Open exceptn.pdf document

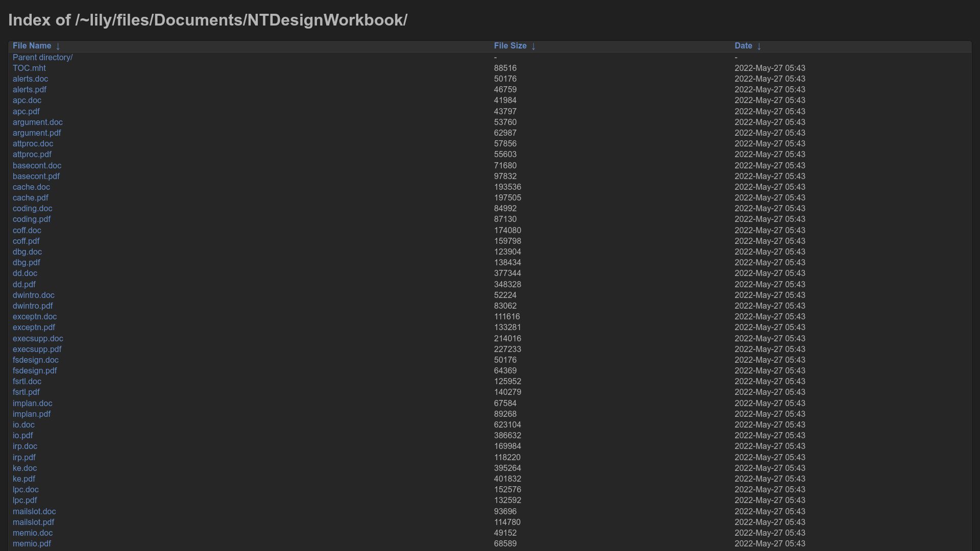coord(34,328)
